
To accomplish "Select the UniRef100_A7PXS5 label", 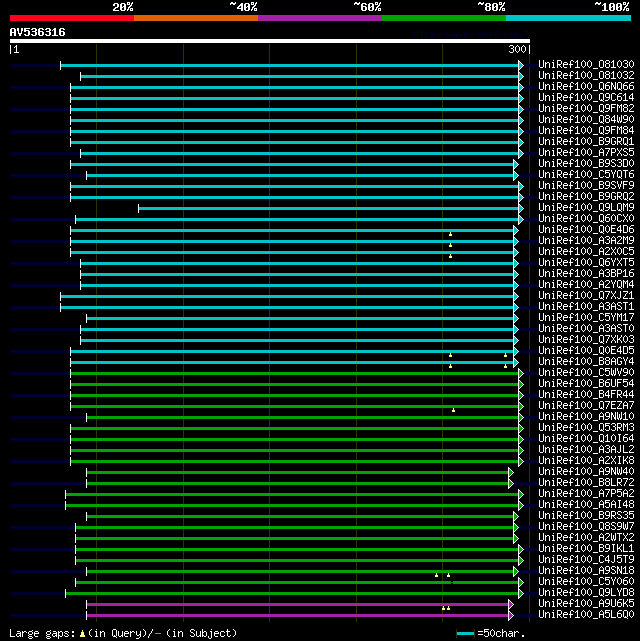I will coord(586,152).
